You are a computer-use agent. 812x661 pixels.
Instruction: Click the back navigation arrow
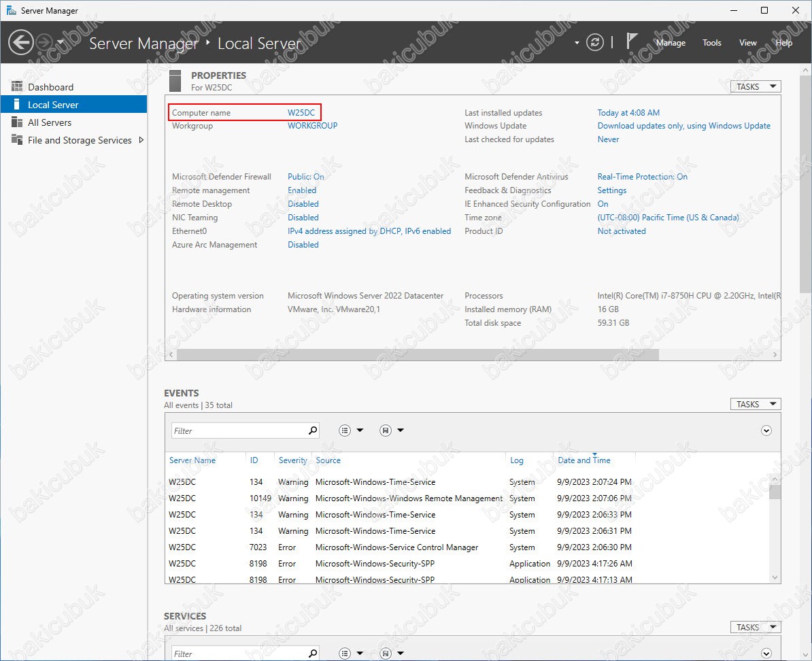click(x=20, y=42)
